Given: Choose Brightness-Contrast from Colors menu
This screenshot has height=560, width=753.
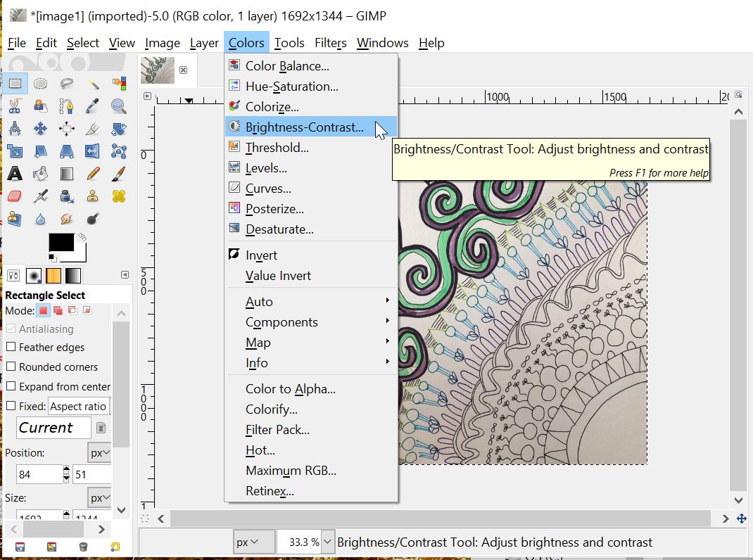Looking at the screenshot, I should pyautogui.click(x=304, y=127).
